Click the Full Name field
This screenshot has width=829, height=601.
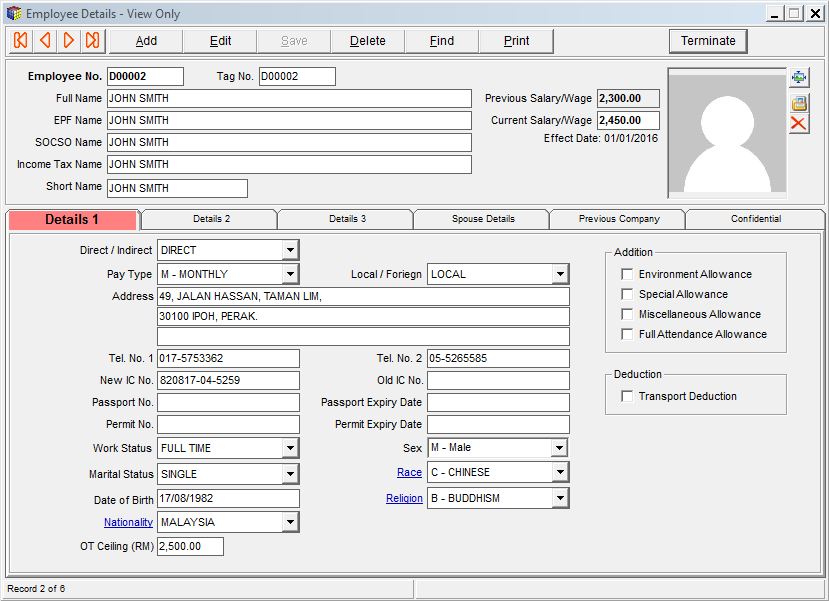tap(289, 98)
